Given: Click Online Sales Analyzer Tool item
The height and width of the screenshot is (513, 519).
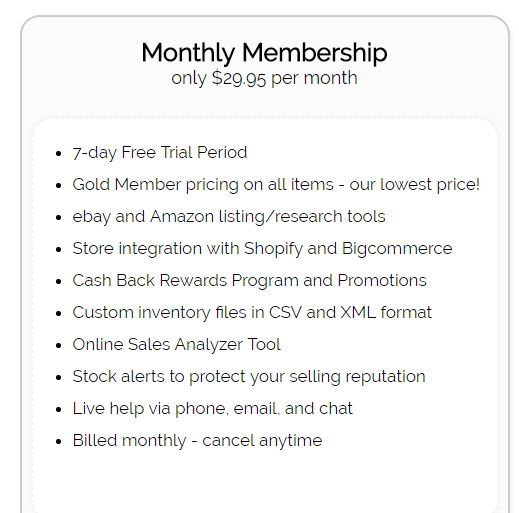Looking at the screenshot, I should pyautogui.click(x=176, y=345).
